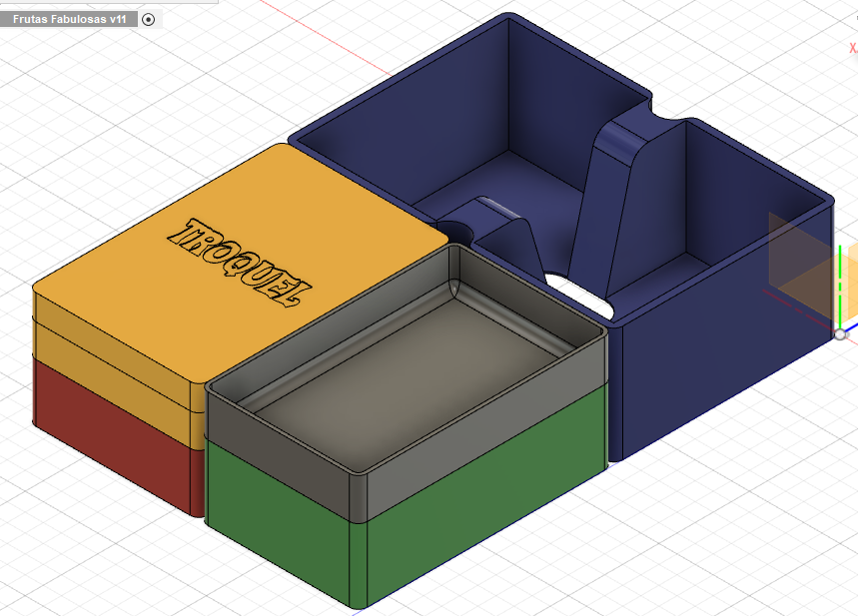Select the green vertical axis line
This screenshot has width=858, height=616.
[840, 286]
